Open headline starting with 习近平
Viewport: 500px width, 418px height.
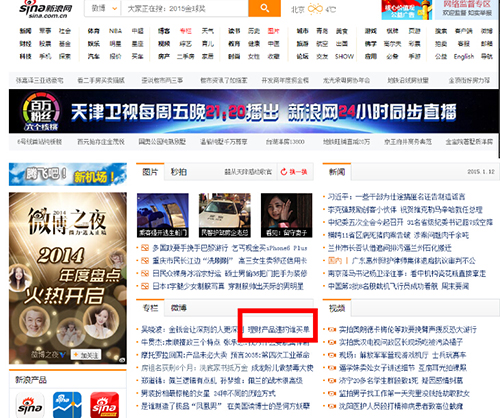tap(397, 197)
